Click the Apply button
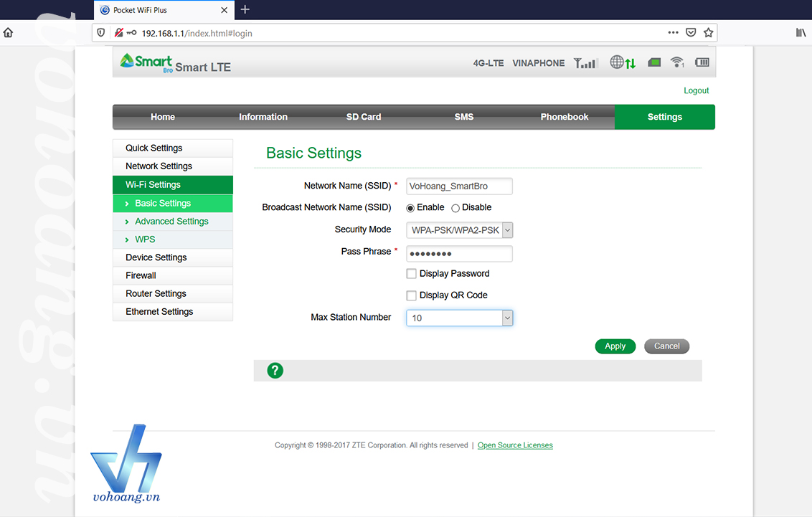812x517 pixels. click(615, 346)
